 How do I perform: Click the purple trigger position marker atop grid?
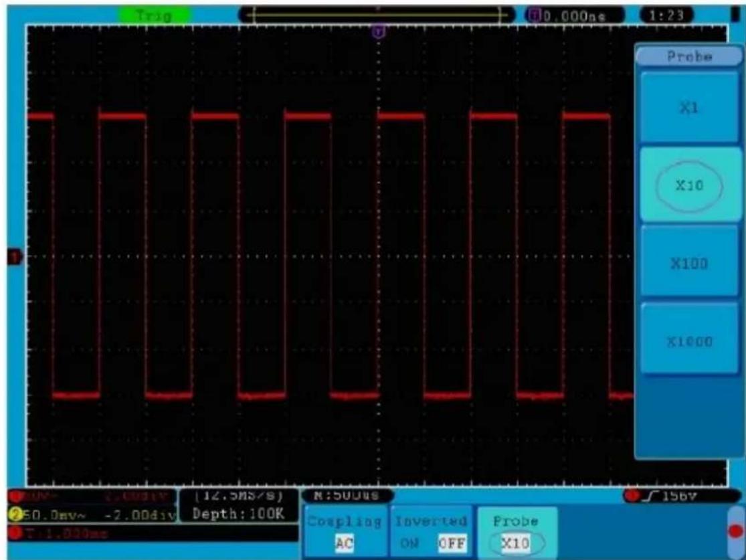tap(379, 32)
